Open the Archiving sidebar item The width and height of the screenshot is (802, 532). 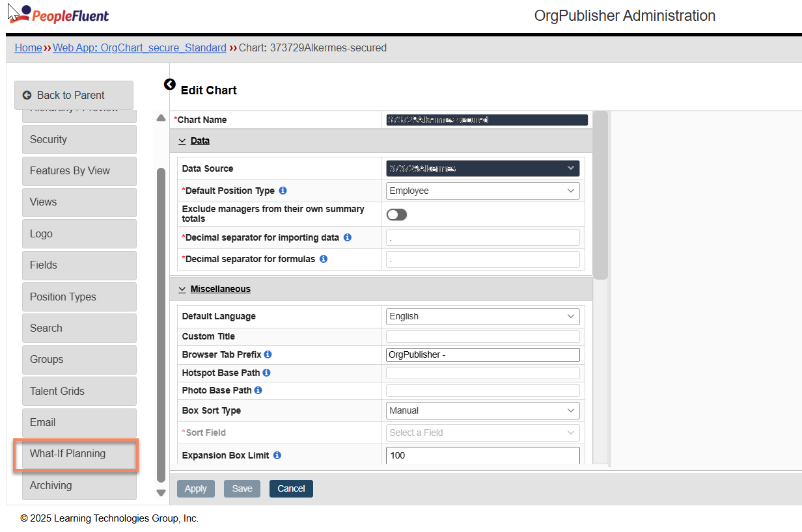(x=79, y=485)
